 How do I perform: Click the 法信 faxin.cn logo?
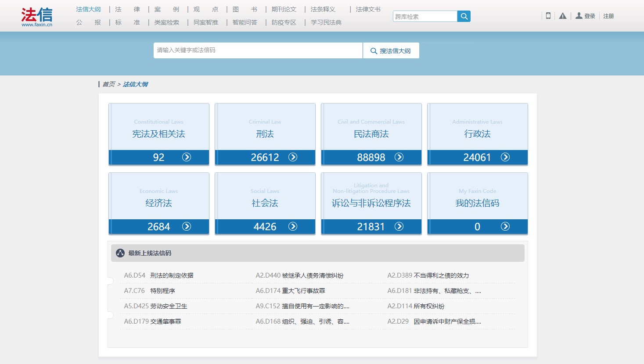tap(37, 17)
